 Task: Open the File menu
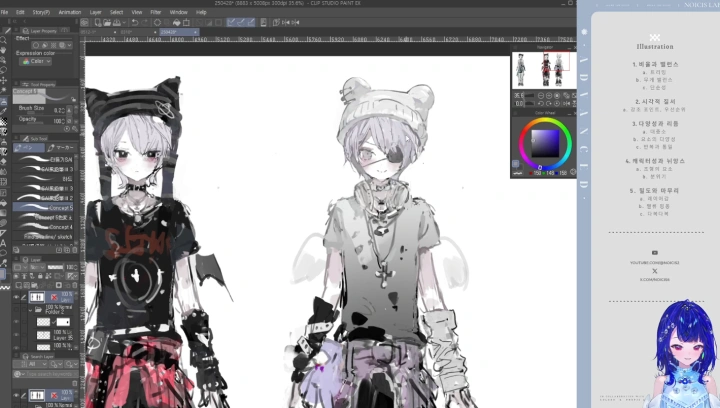coord(4,12)
